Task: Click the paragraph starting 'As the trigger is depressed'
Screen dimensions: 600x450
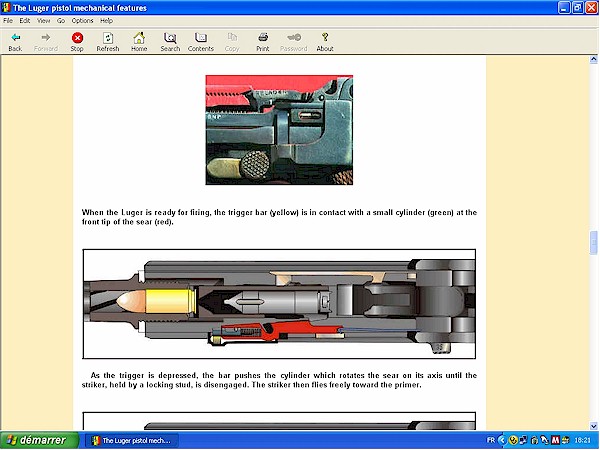Action: click(279, 380)
